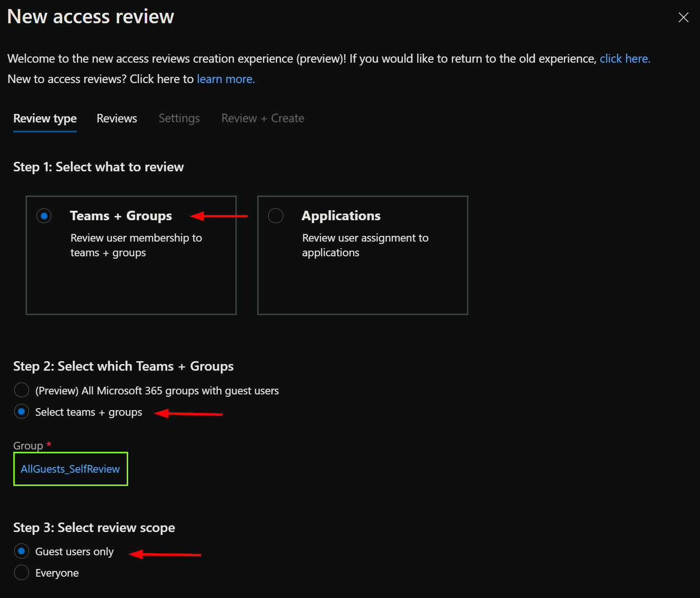
Task: Go to the Reviews tab
Action: tap(117, 119)
